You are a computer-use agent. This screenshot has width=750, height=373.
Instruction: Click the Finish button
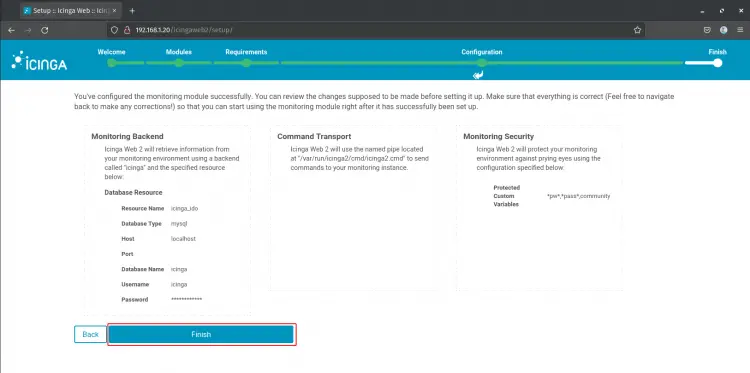201,334
